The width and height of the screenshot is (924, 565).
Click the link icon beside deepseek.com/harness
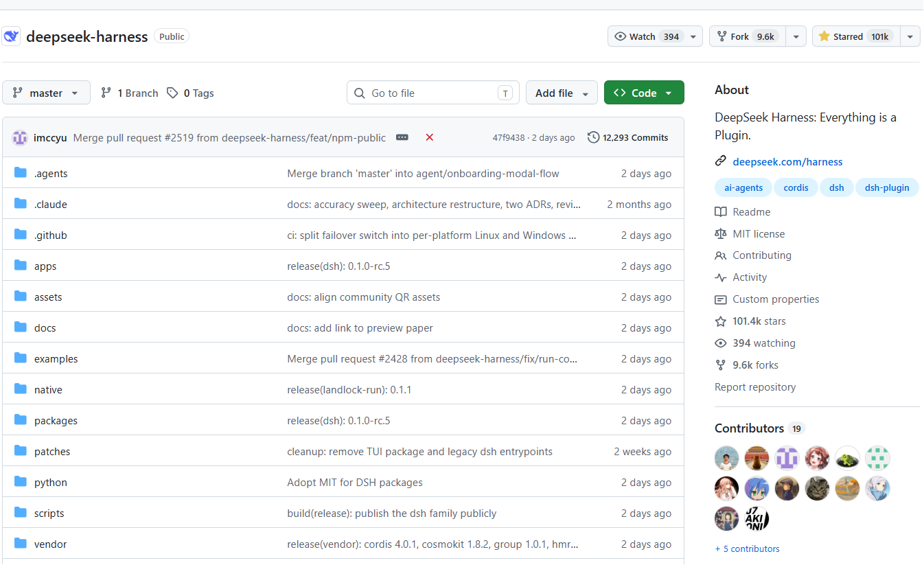click(720, 161)
